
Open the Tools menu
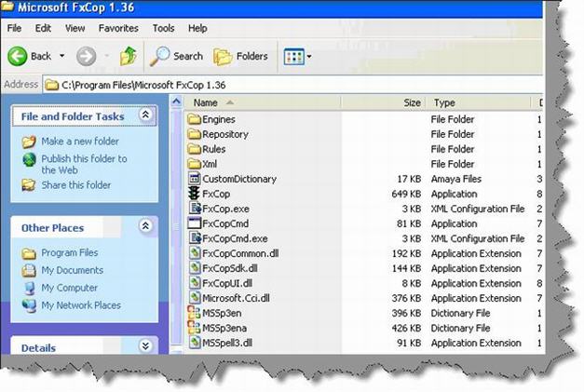pyautogui.click(x=164, y=28)
